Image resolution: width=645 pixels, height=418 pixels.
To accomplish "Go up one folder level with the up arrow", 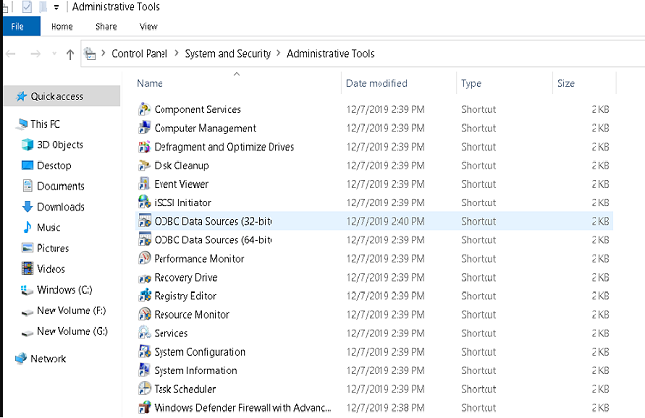I will click(70, 54).
